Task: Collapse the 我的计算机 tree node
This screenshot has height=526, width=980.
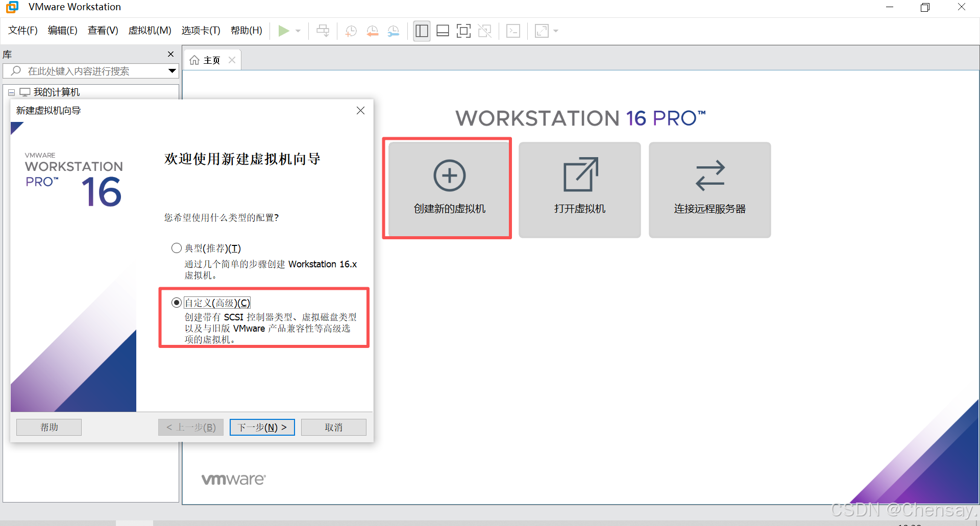Action: (12, 92)
